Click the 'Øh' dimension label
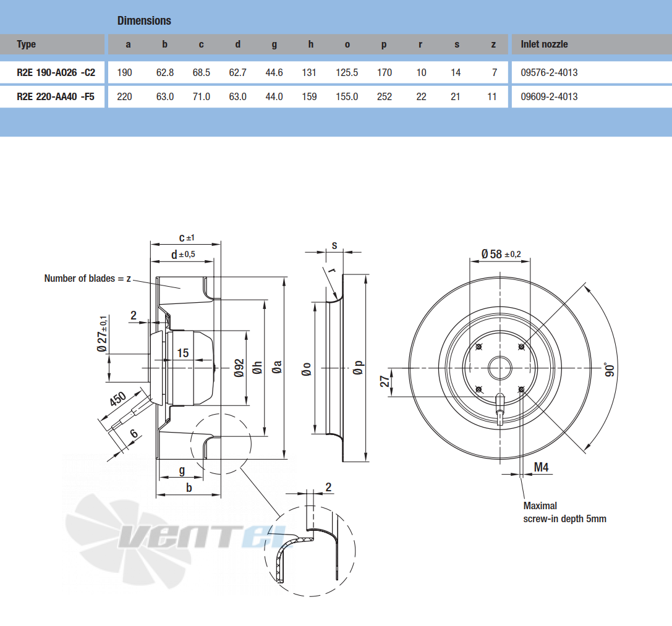This screenshot has width=672, height=626. 257,368
